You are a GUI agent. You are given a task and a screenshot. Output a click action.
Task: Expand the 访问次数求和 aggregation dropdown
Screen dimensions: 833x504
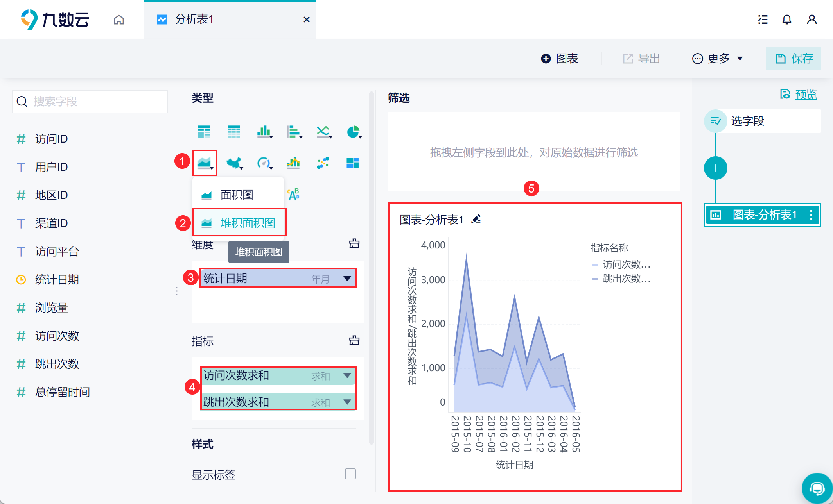coord(347,375)
